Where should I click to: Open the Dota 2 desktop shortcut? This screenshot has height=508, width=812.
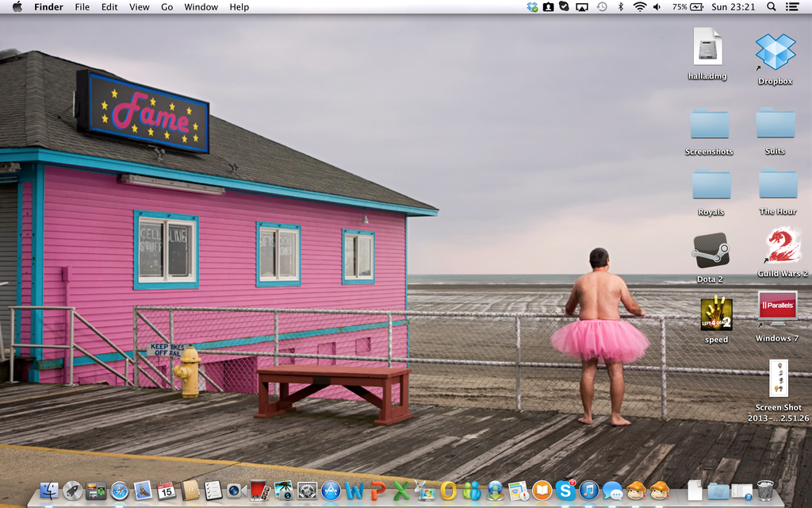tap(710, 251)
